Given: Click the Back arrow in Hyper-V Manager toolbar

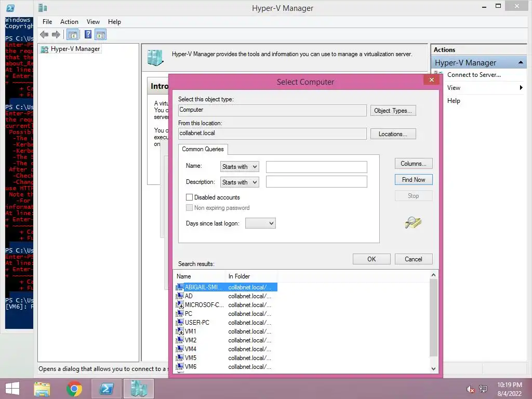Looking at the screenshot, I should tap(44, 34).
